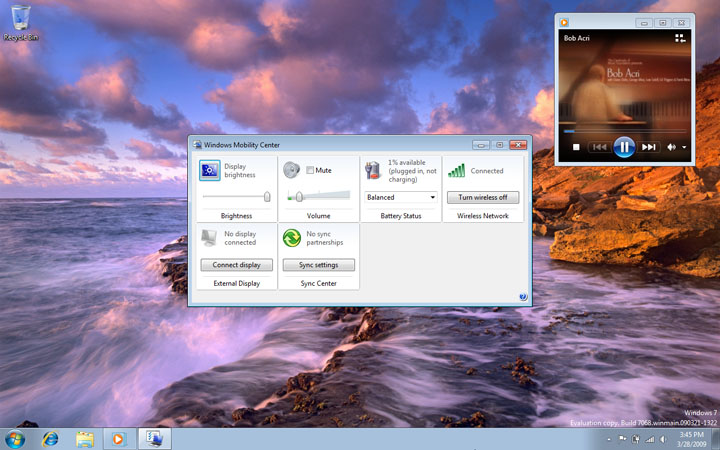Click the Volume speaker icon in Mobility Center
720x450 pixels.
pyautogui.click(x=292, y=170)
